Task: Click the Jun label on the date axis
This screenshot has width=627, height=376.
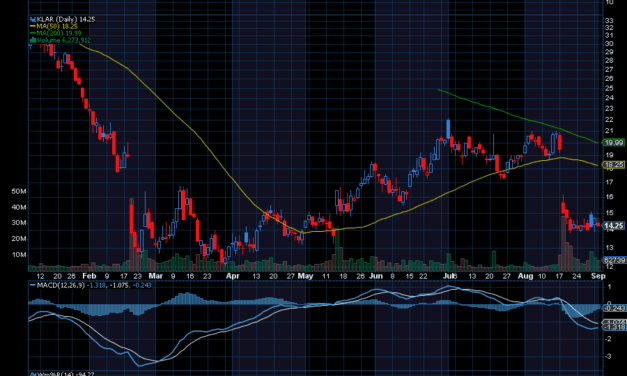Action: [x=375, y=276]
